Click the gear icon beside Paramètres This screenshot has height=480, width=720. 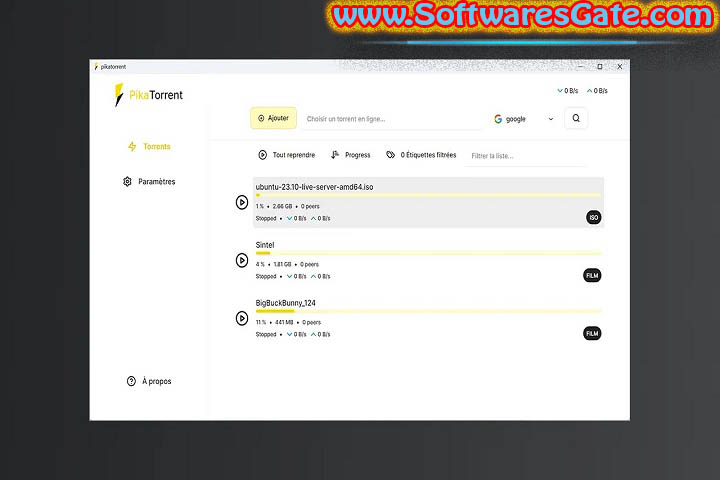pos(127,181)
